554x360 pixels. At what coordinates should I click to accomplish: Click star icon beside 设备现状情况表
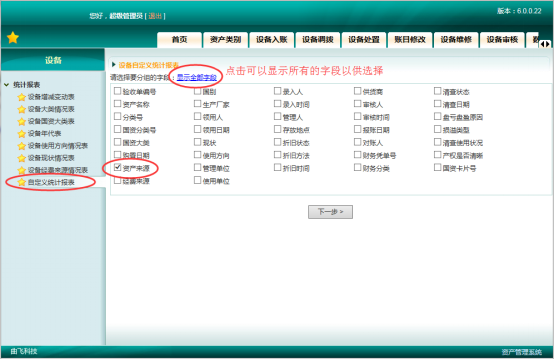(22, 158)
